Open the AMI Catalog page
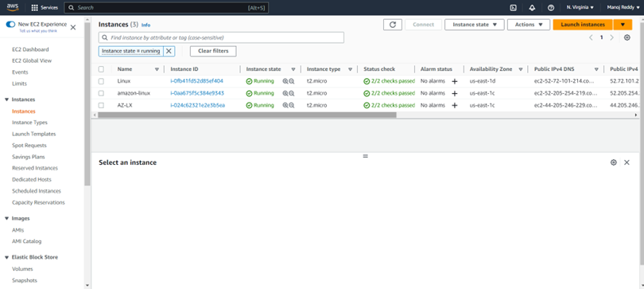The width and height of the screenshot is (644, 289). pos(27,241)
